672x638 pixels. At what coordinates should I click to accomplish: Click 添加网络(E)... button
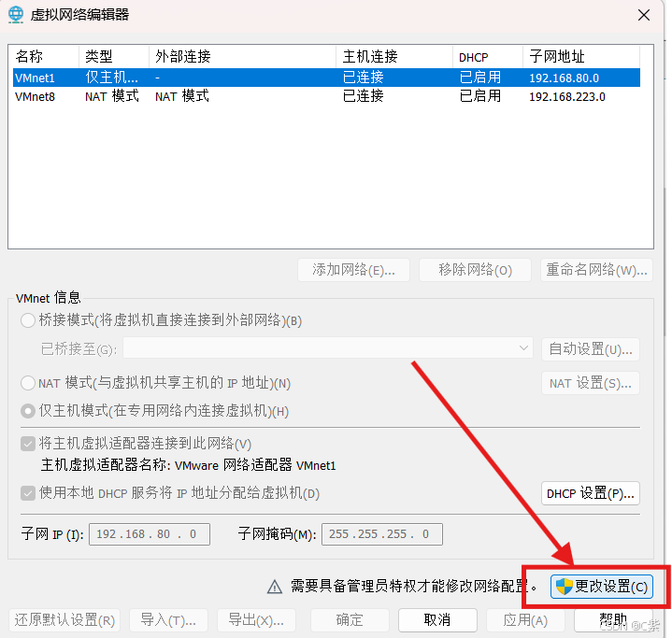coord(353,270)
